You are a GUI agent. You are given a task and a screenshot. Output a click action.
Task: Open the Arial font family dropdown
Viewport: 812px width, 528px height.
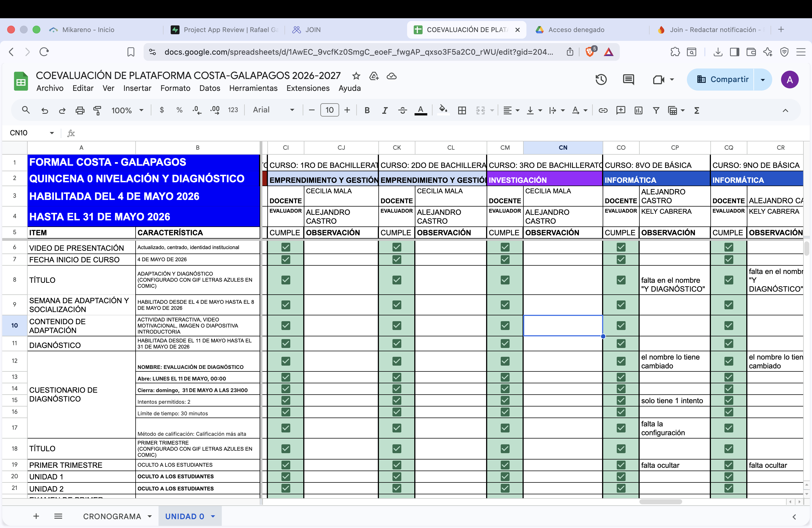pyautogui.click(x=273, y=110)
